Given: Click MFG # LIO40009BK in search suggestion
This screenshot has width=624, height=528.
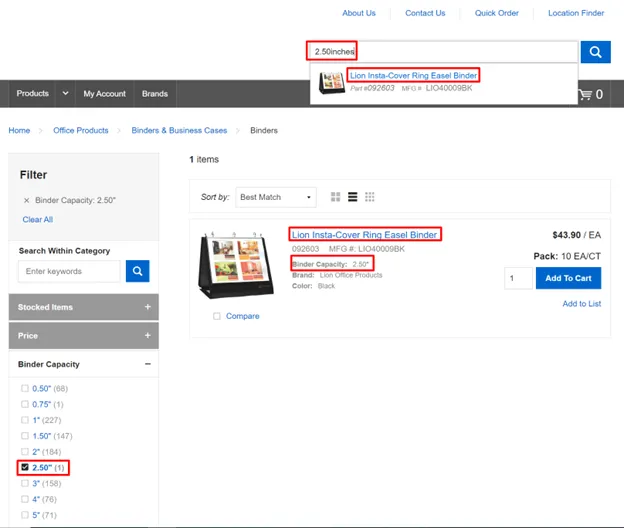Looking at the screenshot, I should [437, 88].
